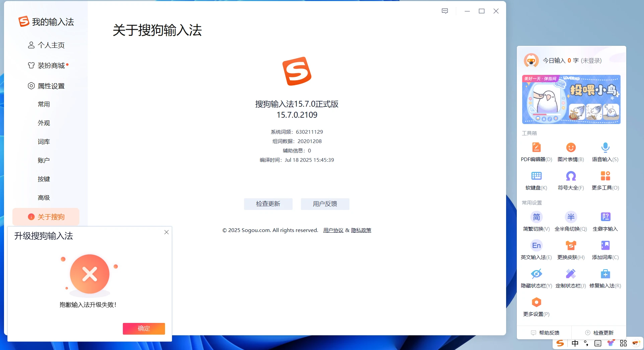Open 生僻字输入 tool
The width and height of the screenshot is (644, 350).
click(605, 217)
